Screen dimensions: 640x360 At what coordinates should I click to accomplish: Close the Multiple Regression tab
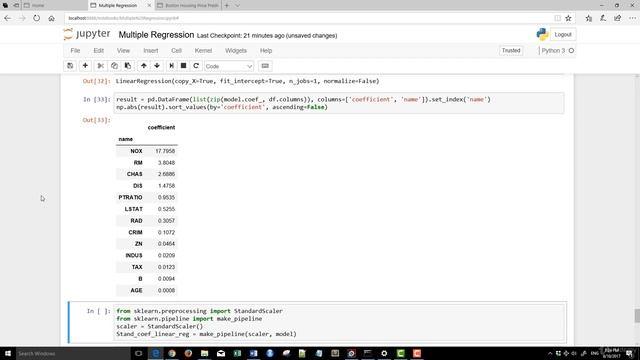(x=149, y=5)
